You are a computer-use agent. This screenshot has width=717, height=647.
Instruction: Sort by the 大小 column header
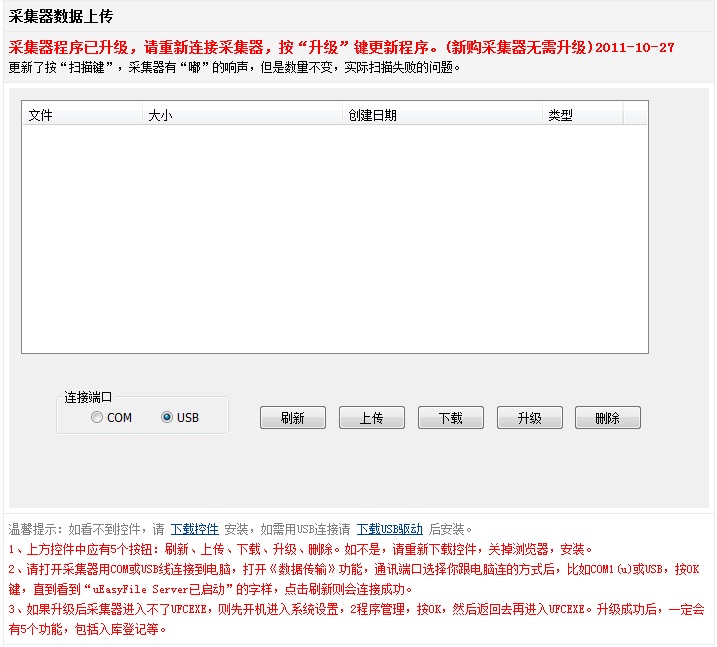(x=242, y=115)
